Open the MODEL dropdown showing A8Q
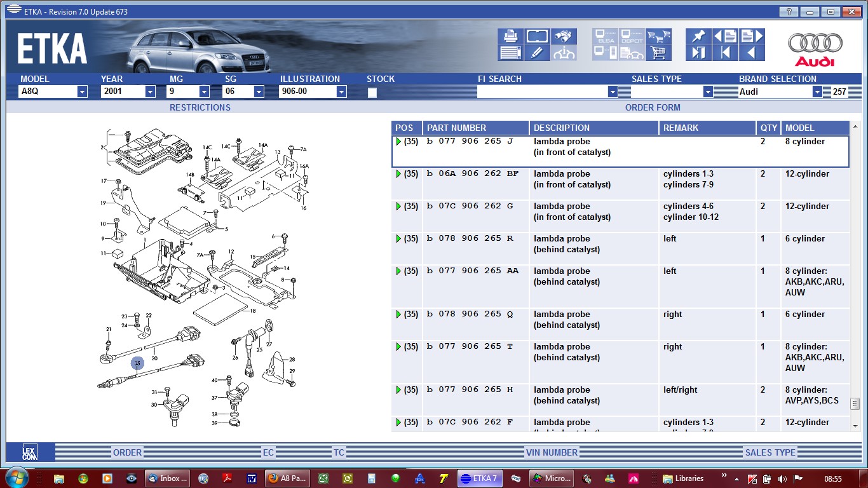Screen dimensions: 868x488 coord(82,91)
